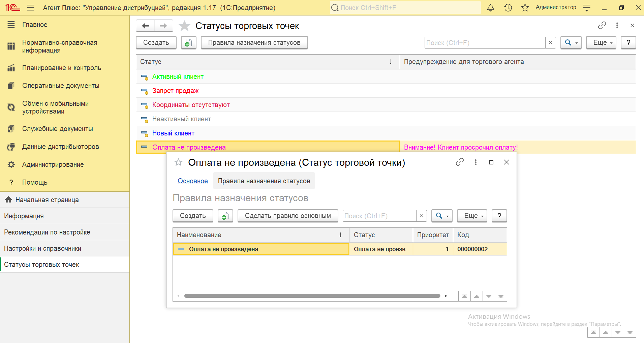The height and width of the screenshot is (343, 644).
Task: Click the 1C logo icon
Action: [x=12, y=7]
